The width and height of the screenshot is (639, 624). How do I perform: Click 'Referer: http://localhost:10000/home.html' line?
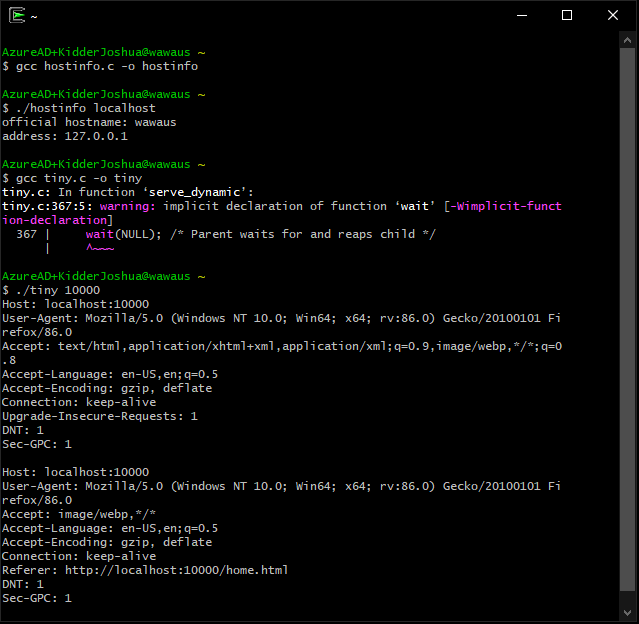145,570
